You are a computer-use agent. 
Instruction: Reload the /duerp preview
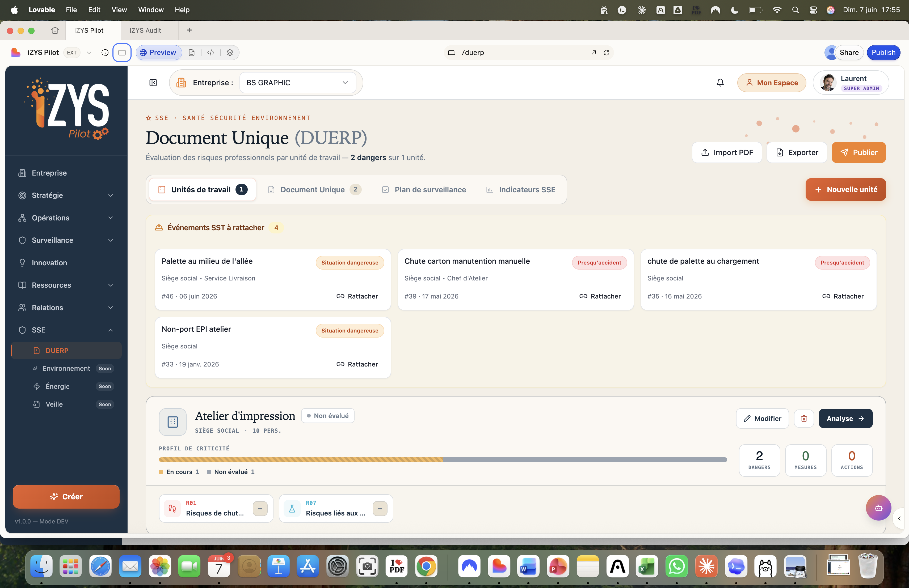[607, 53]
